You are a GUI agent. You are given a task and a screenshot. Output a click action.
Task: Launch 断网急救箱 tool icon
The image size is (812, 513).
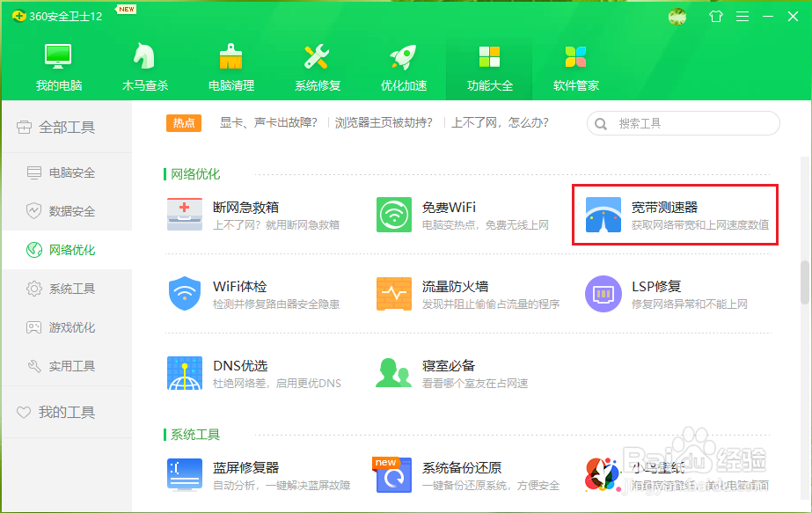click(185, 214)
